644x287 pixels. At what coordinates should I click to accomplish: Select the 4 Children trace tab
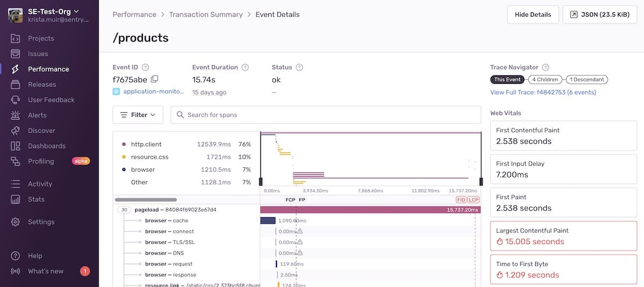coord(545,79)
